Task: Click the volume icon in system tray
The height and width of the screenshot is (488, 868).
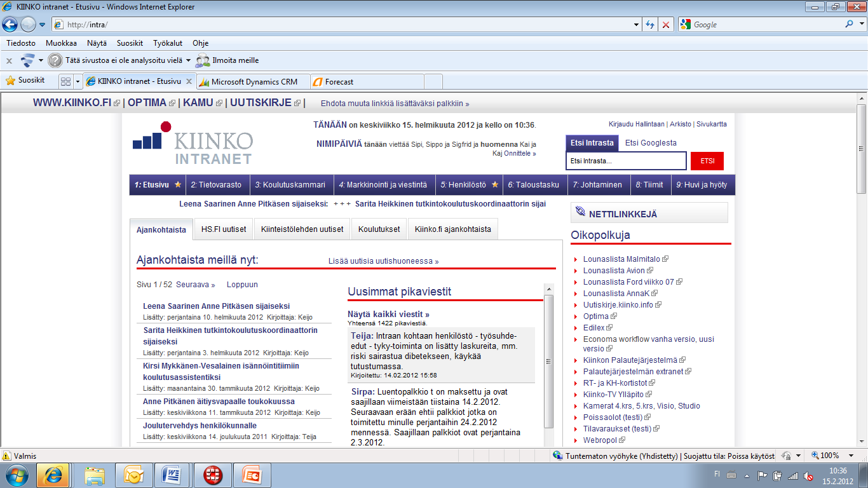Action: coord(808,475)
